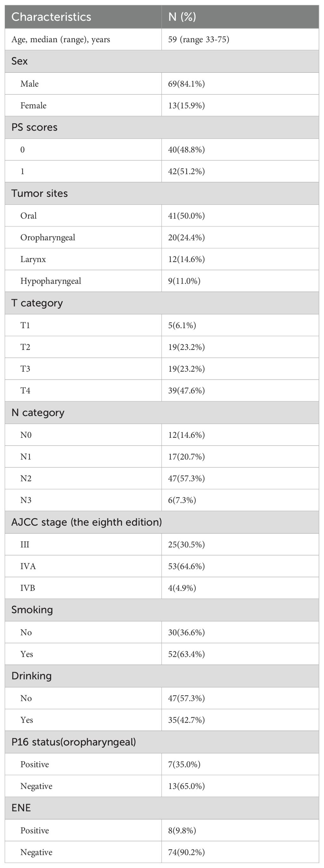Image resolution: width=324 pixels, height=868 pixels.
Task: Select the Male row value 69(84.1%)
Action: click(186, 83)
